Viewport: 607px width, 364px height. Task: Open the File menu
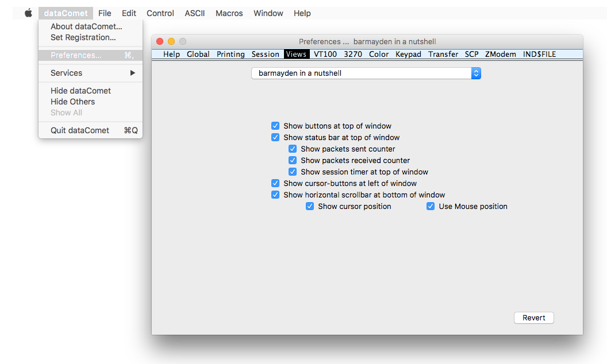click(105, 13)
